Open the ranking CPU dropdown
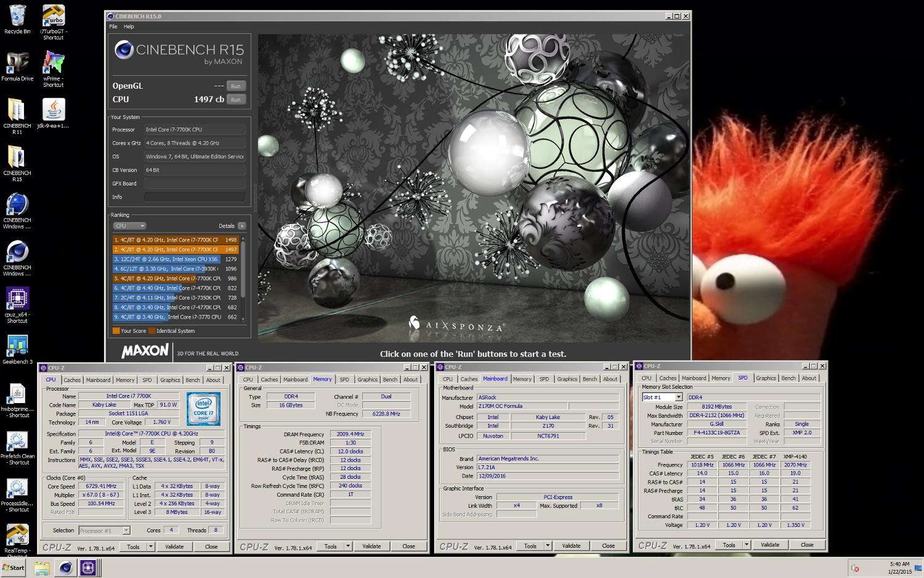924x578 pixels. tap(129, 226)
